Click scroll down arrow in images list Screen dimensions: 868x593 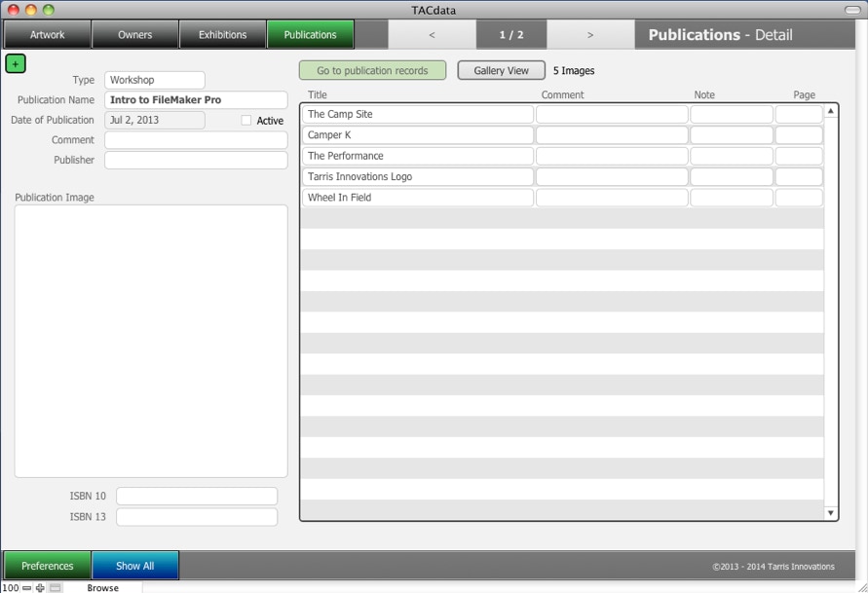point(831,512)
